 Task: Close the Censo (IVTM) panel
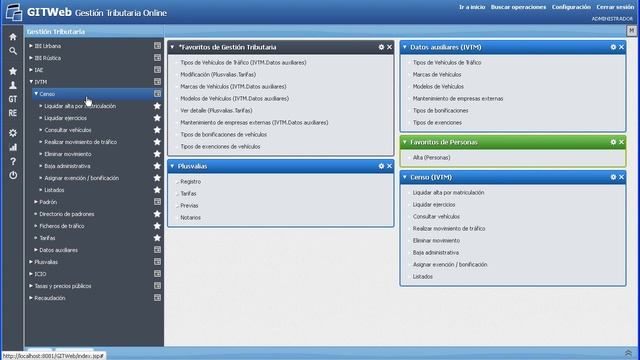pyautogui.click(x=621, y=177)
